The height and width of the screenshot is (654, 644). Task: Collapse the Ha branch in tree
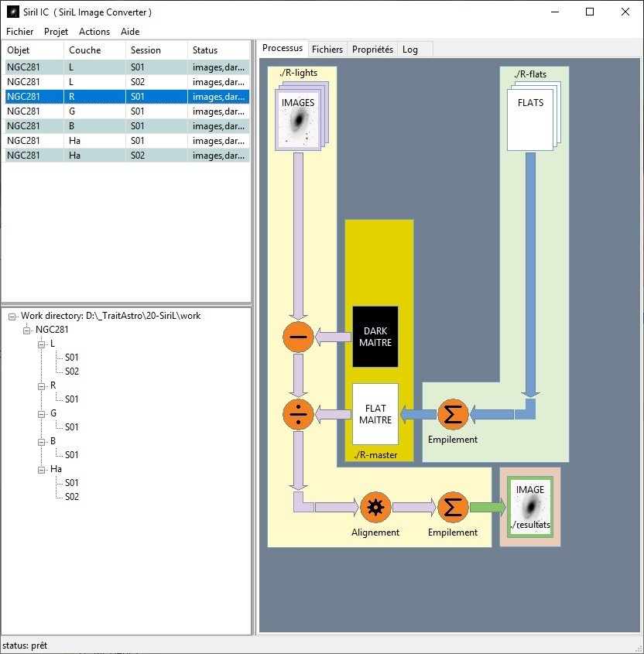tap(41, 470)
